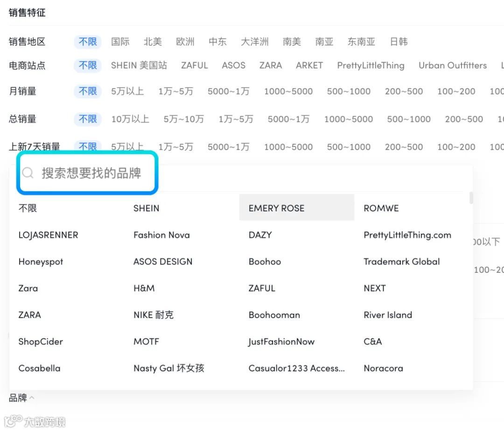The height and width of the screenshot is (431, 504).
Task: Choose 大洋洲 sales region
Action: tap(255, 42)
